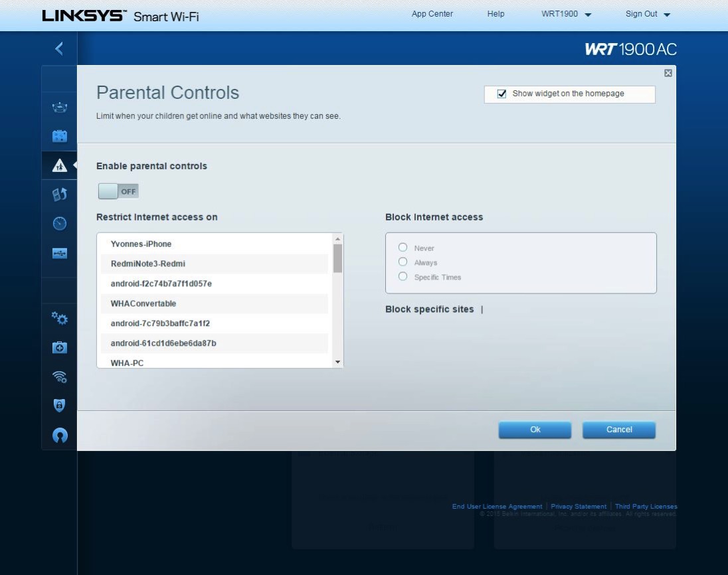The width and height of the screenshot is (728, 575).
Task: Open the Speed Test sidebar icon
Action: [59, 224]
